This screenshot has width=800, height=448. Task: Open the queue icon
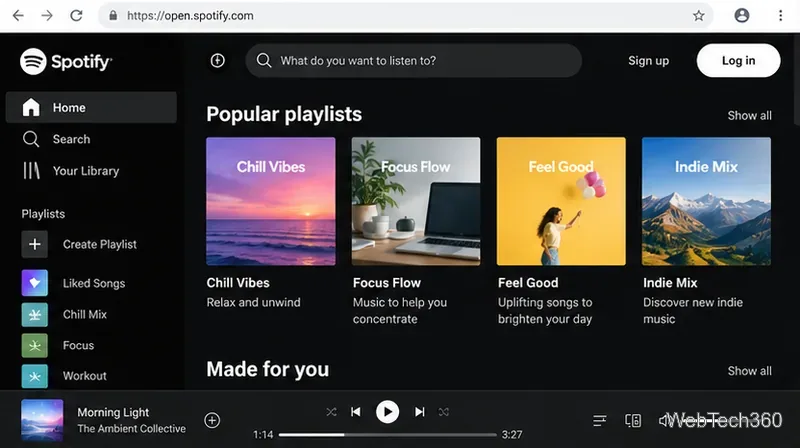tap(599, 420)
